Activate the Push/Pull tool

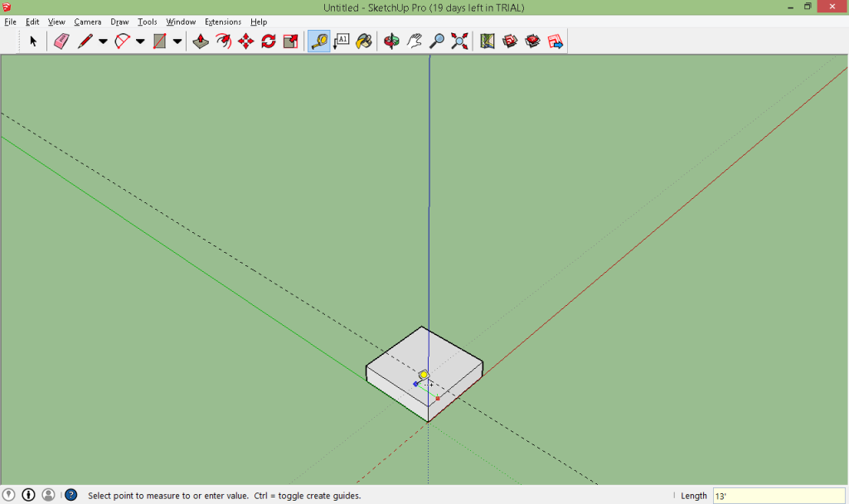coord(201,40)
